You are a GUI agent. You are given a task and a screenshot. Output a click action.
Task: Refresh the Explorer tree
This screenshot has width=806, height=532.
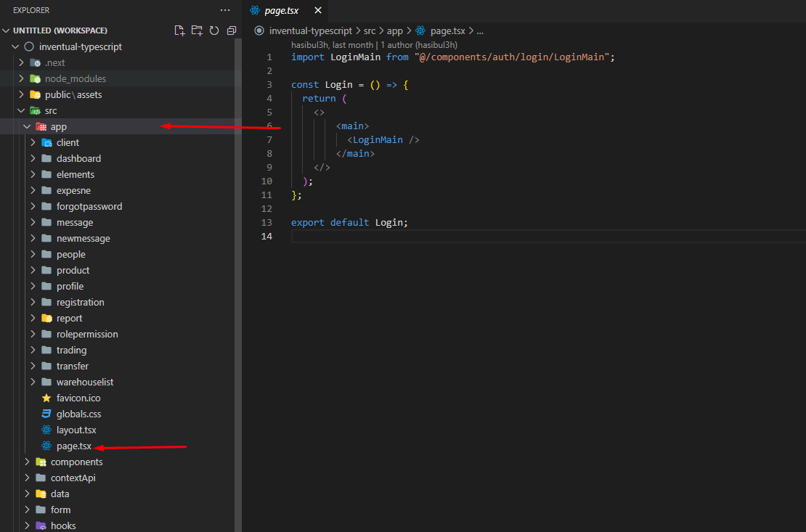click(x=214, y=30)
